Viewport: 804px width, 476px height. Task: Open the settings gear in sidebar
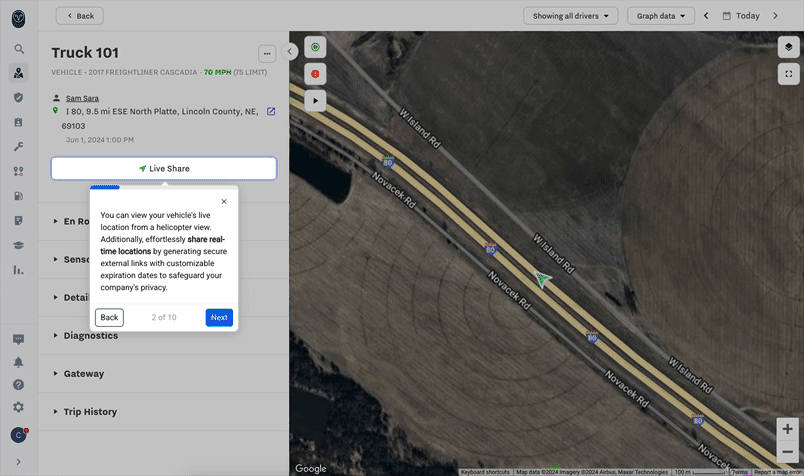pos(18,408)
